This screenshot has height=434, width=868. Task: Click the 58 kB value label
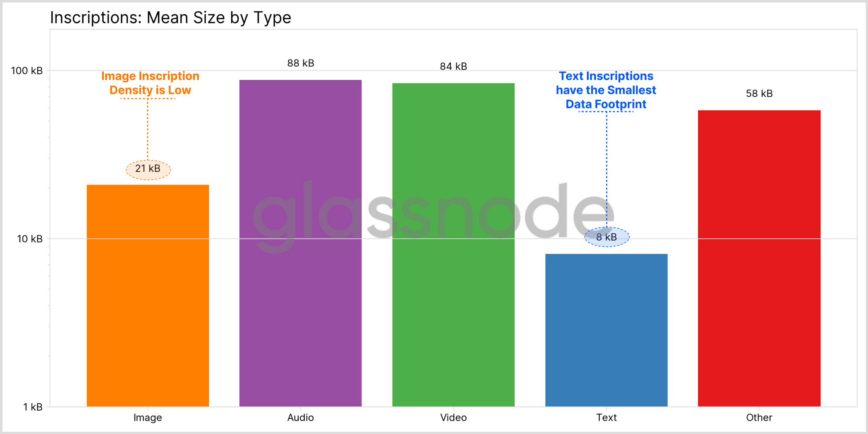tap(759, 94)
